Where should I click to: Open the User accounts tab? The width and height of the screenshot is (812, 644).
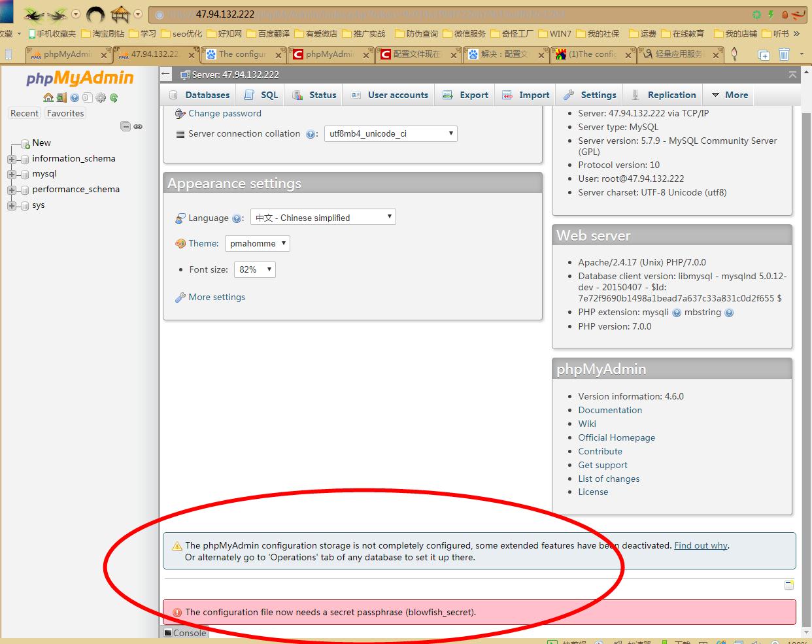[x=390, y=95]
